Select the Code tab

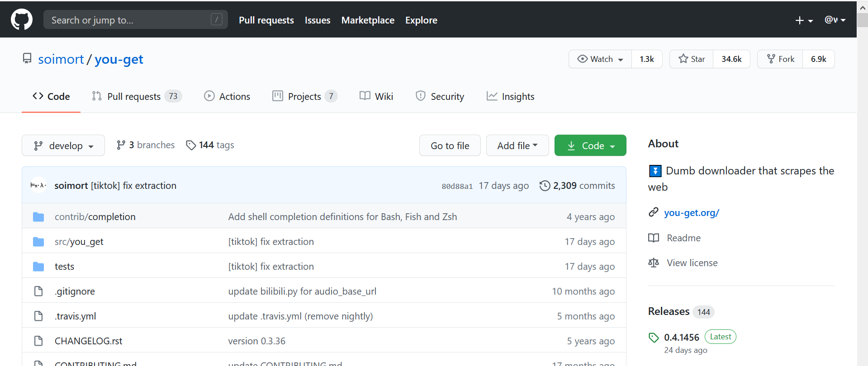click(x=51, y=96)
